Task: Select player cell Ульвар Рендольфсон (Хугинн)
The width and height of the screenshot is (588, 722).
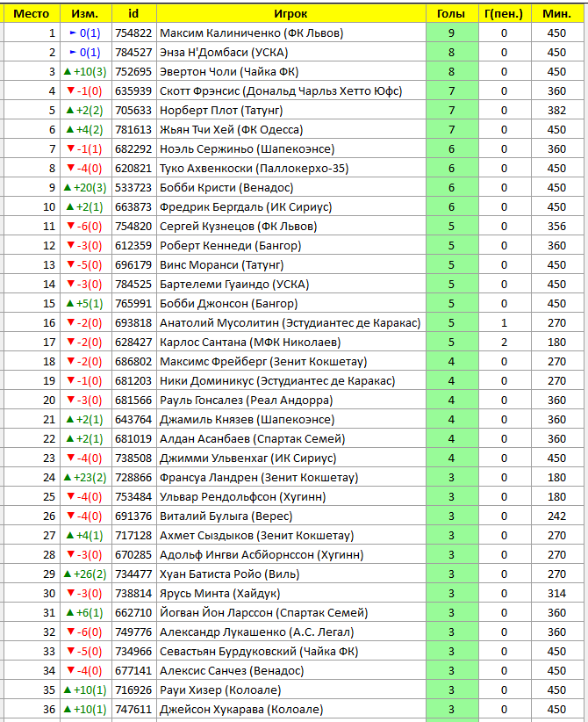Action: (x=291, y=497)
